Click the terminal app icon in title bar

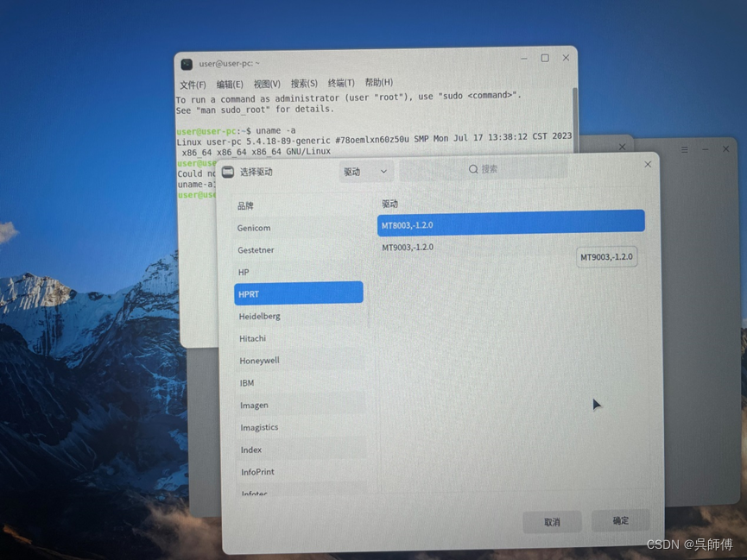(187, 64)
